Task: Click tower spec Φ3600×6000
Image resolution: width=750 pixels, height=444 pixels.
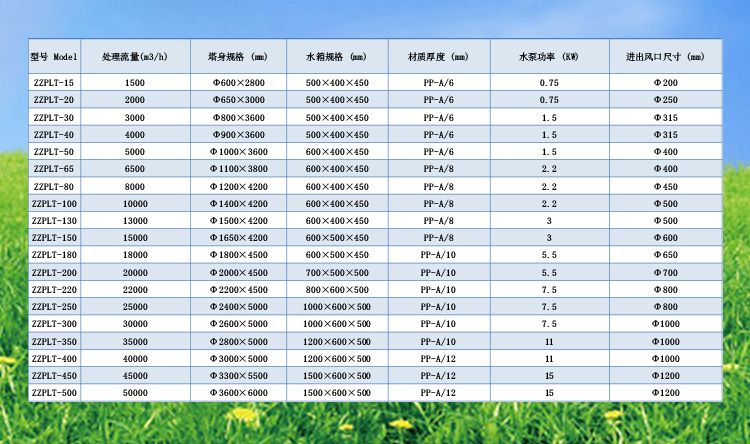Action: tap(239, 393)
